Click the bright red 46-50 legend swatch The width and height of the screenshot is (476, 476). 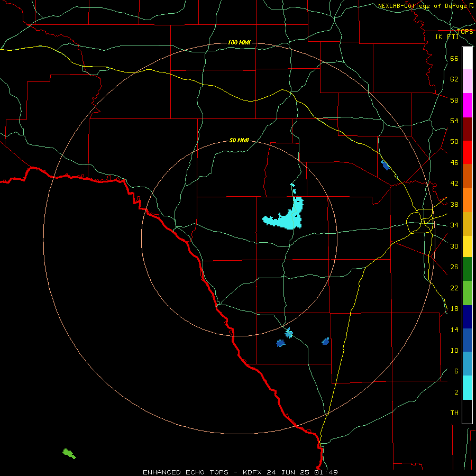(467, 152)
